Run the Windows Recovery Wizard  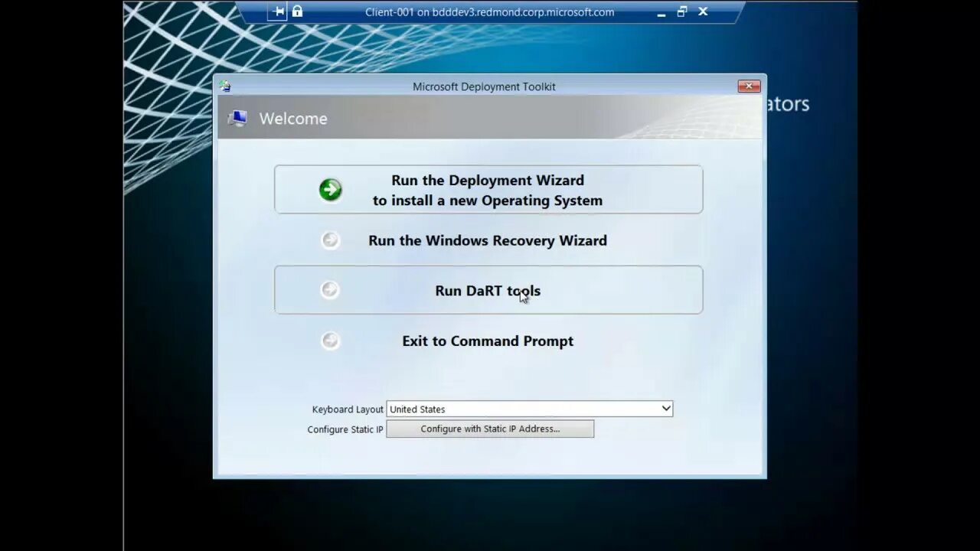pos(488,240)
